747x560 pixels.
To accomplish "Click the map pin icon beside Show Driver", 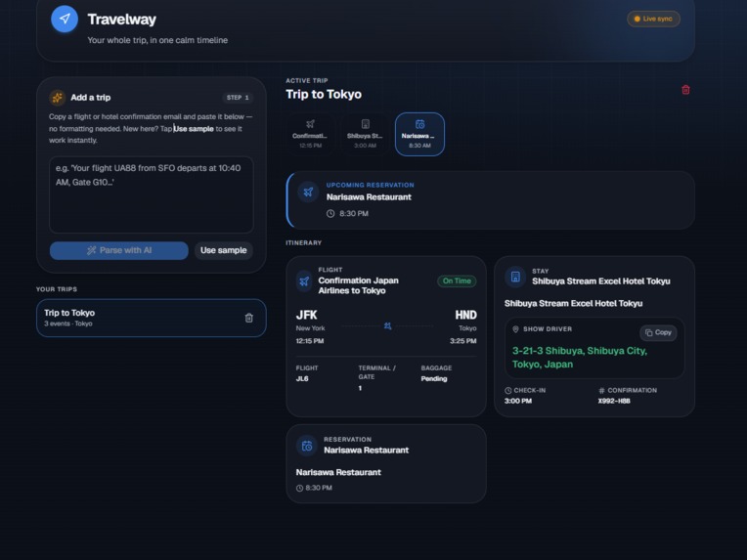I will click(x=515, y=329).
